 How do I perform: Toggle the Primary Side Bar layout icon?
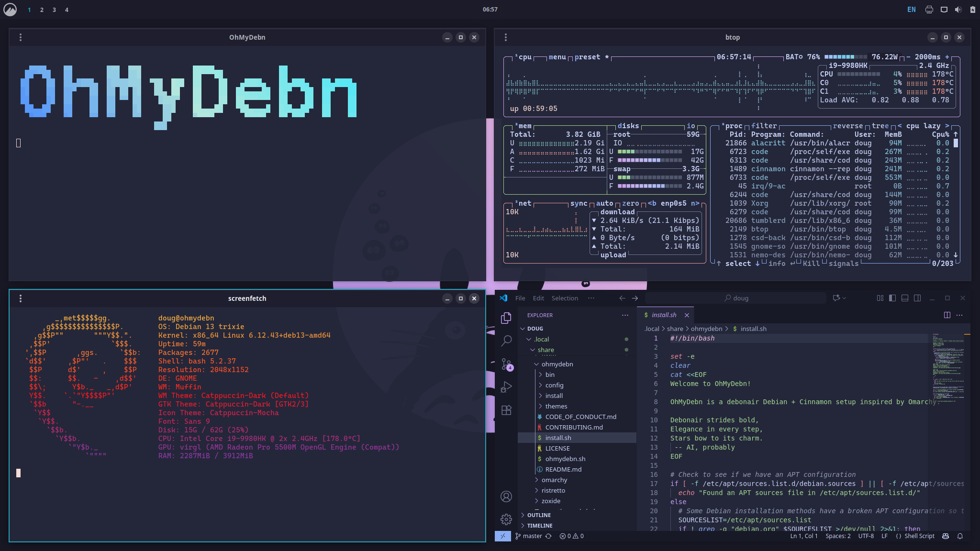(x=892, y=298)
